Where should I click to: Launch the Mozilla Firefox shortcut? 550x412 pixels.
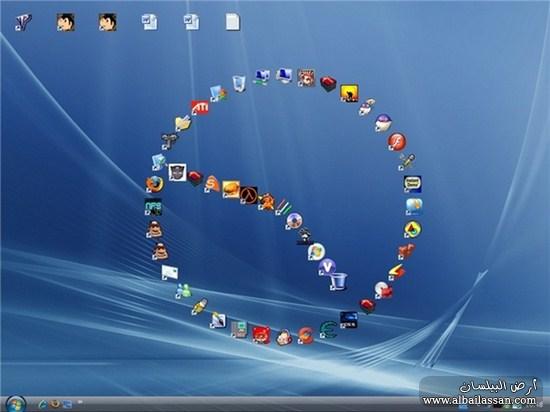coord(155,184)
